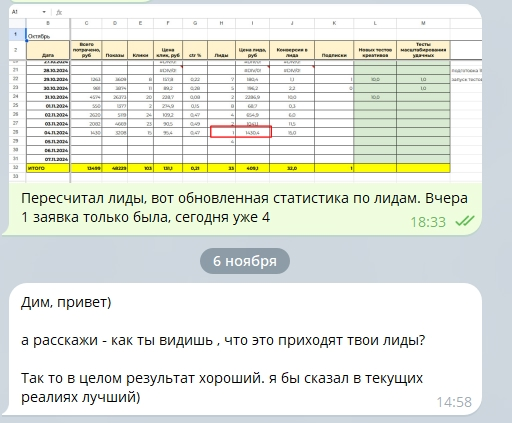Select the date cell 28.10.2024
The image size is (512, 423).
[48, 70]
